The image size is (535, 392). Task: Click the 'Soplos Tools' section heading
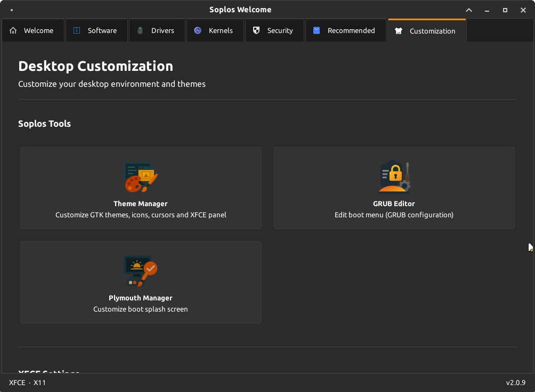coord(44,124)
